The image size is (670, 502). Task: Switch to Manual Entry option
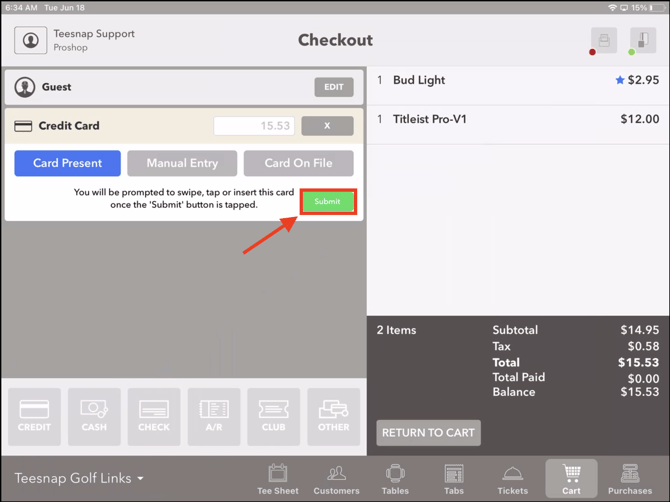[x=182, y=163]
